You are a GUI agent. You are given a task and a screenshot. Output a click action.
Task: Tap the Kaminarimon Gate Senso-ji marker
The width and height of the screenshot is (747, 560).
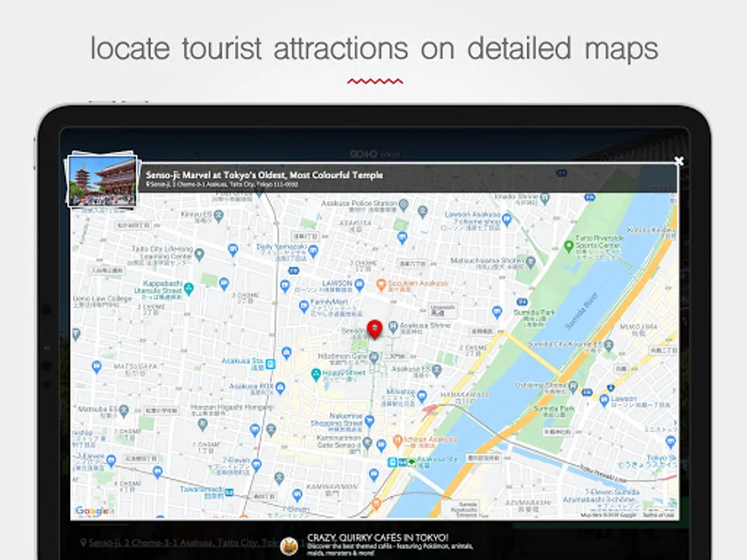click(x=367, y=443)
